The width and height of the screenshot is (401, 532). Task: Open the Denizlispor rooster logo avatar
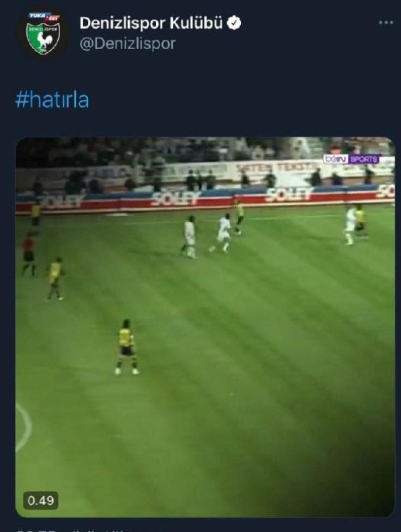coord(43,33)
